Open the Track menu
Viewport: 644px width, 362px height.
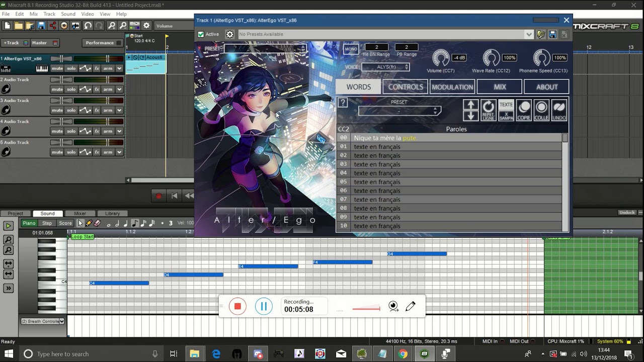click(49, 14)
